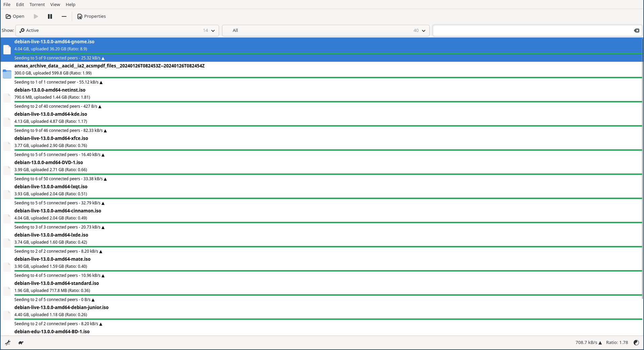
Task: Click the file icon of debian-live mate torrent
Action: [x=7, y=267]
